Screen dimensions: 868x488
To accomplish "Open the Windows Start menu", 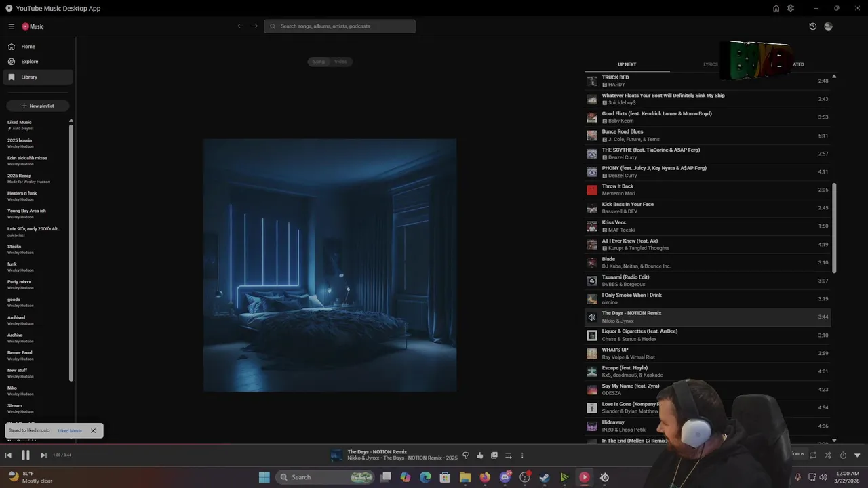I will [x=264, y=477].
